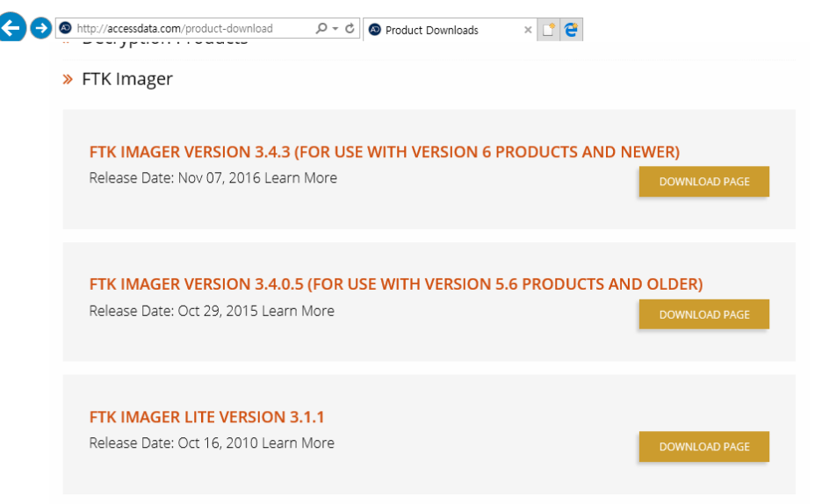Click the FTK Imager Version 3.4.3 heading

coord(384,152)
